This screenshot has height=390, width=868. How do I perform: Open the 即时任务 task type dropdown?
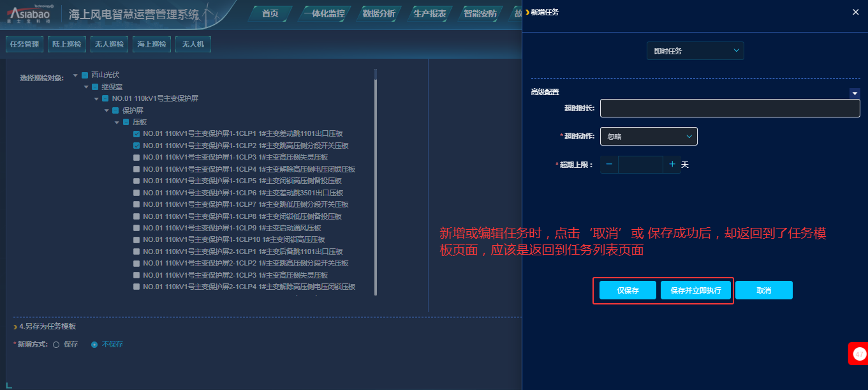click(x=695, y=50)
